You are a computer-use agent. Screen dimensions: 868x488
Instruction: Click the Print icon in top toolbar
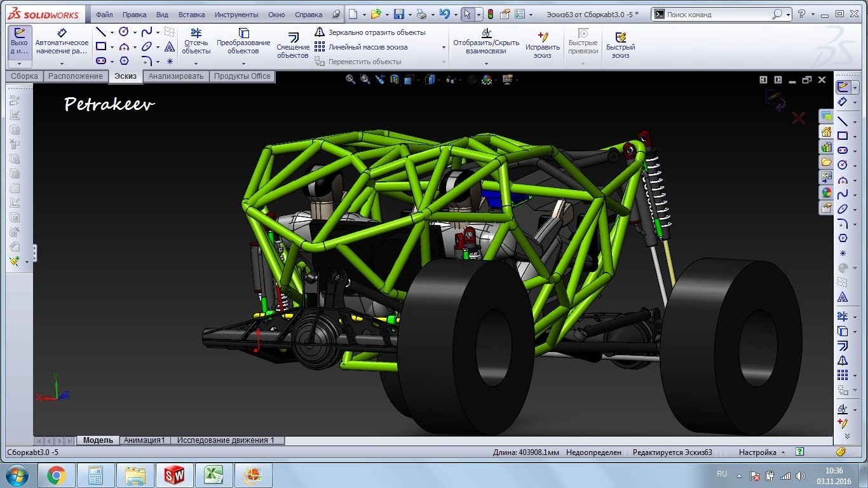pos(421,14)
